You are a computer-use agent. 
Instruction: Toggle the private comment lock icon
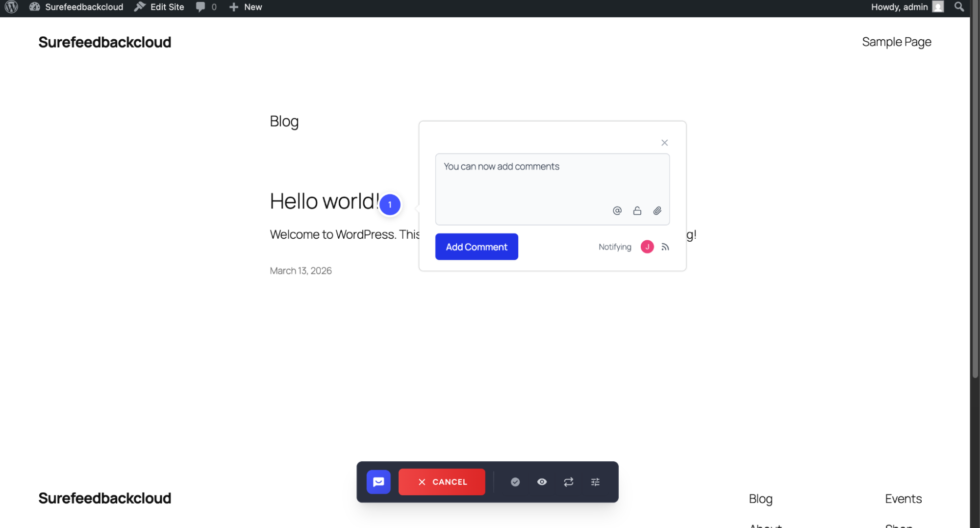pyautogui.click(x=637, y=211)
